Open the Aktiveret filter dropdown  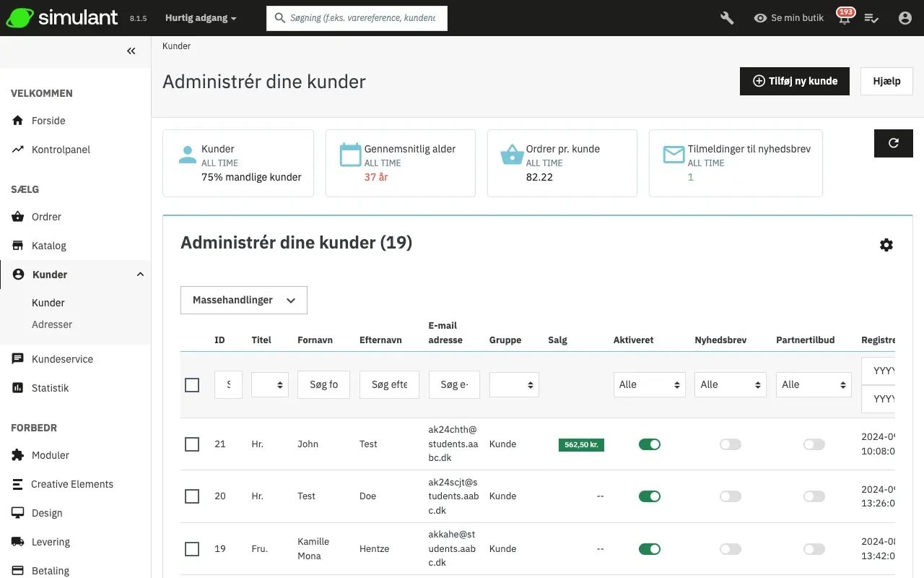649,385
